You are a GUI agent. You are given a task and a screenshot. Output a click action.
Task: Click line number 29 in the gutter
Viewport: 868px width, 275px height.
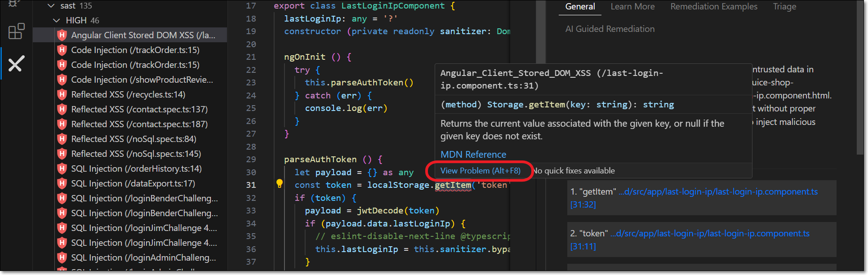coord(251,160)
